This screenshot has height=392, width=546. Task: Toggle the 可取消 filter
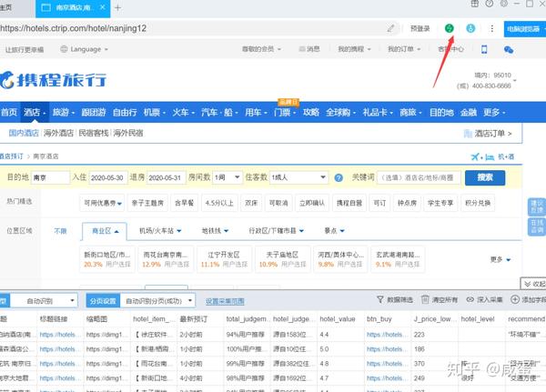[x=278, y=203]
